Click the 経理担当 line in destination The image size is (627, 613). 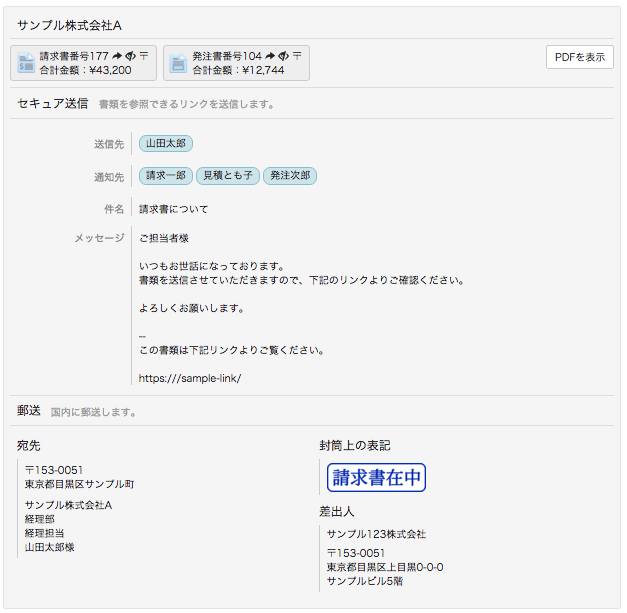click(44, 533)
